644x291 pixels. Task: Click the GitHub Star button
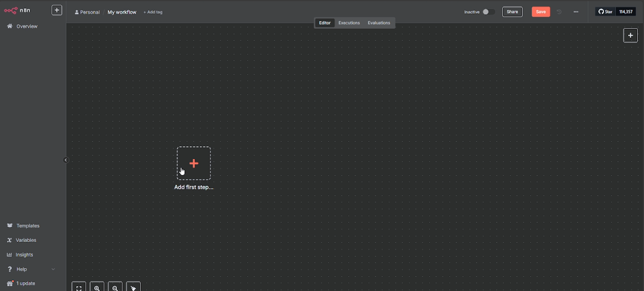(x=605, y=12)
